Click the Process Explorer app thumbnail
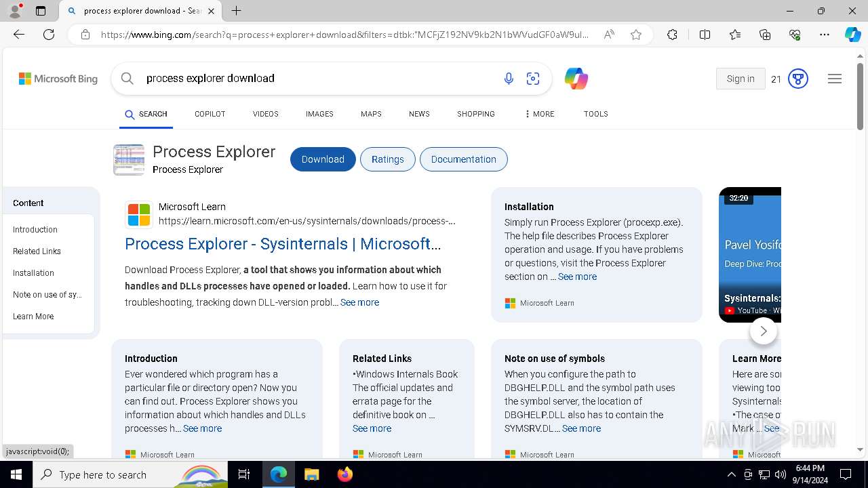The image size is (868, 488). (x=129, y=160)
